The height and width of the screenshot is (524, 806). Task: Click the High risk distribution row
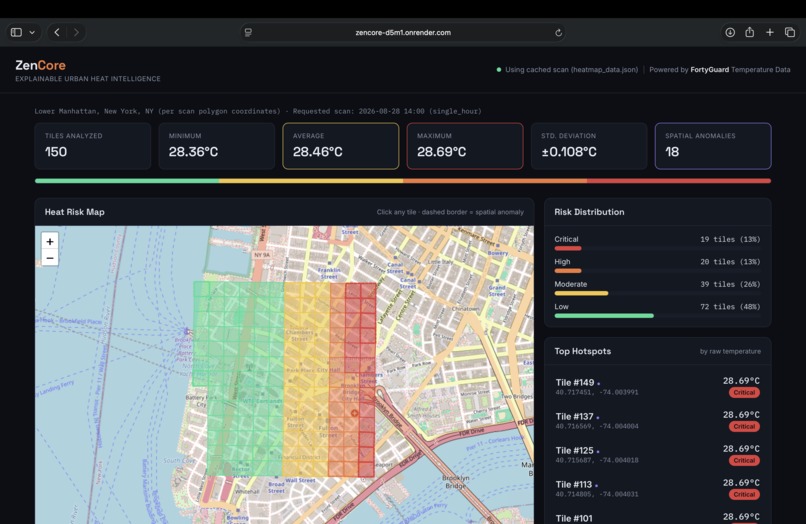pos(657,266)
